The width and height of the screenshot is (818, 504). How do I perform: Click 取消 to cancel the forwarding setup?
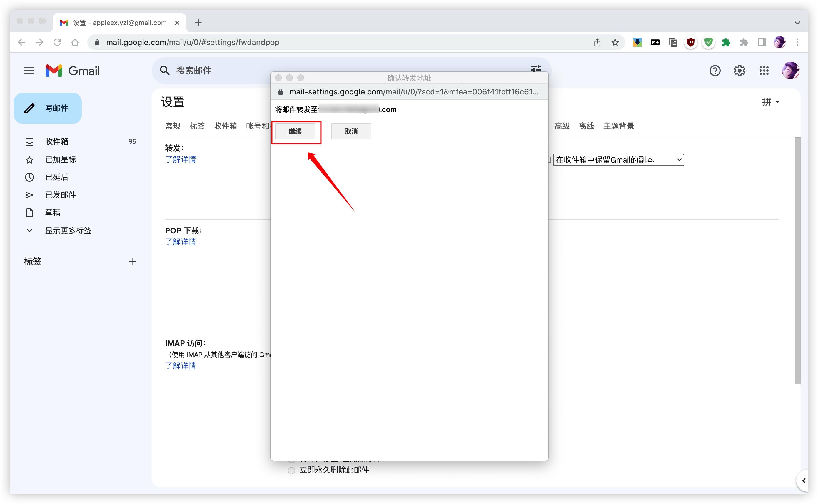coord(351,131)
